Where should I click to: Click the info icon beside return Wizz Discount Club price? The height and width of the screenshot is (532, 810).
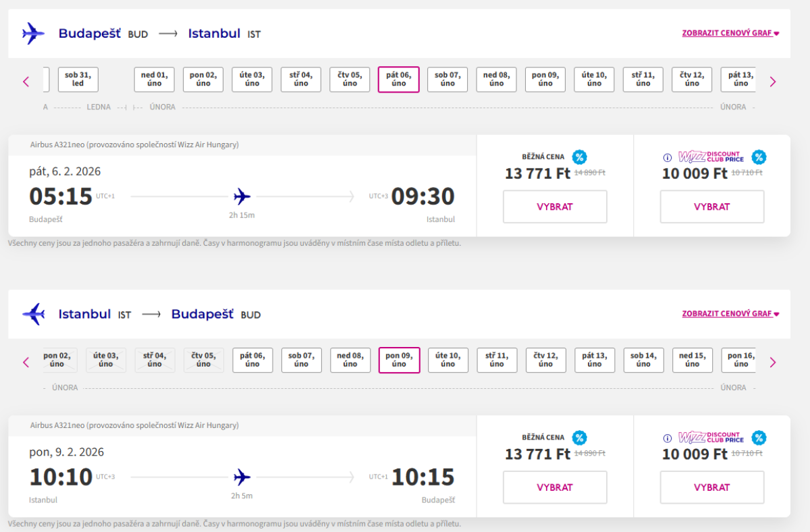tap(668, 438)
